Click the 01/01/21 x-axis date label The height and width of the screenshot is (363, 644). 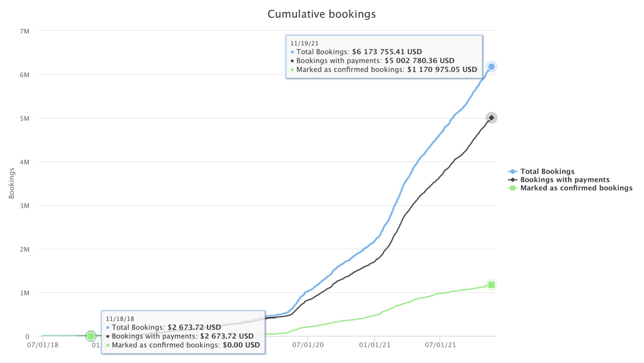(x=375, y=345)
